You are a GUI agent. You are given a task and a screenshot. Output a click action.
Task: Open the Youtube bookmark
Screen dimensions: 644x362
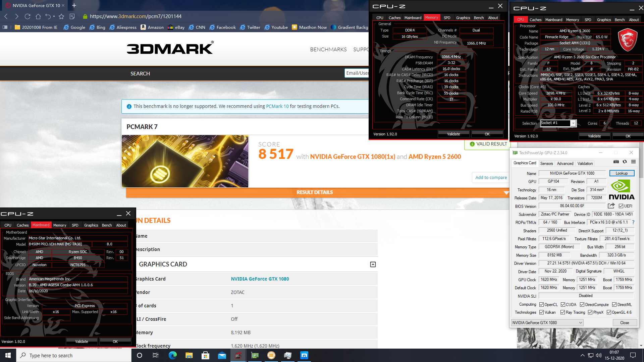[x=276, y=27]
